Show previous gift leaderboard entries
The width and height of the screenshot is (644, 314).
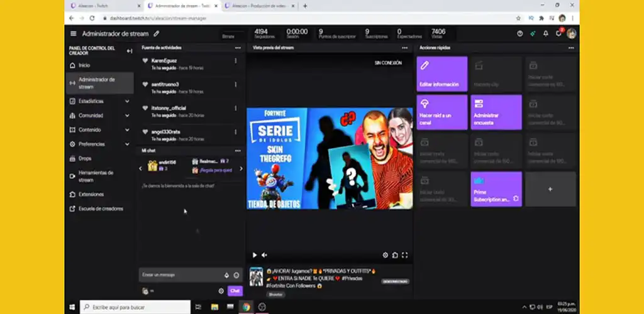(x=140, y=168)
